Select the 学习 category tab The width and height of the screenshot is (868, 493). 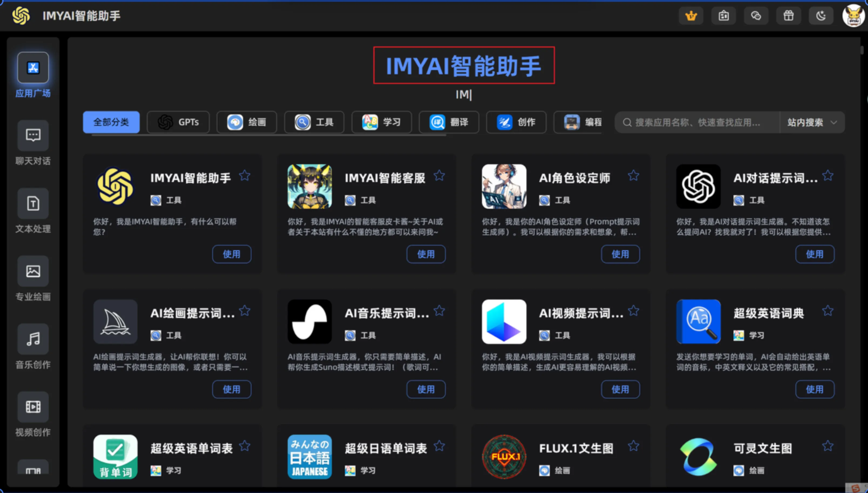(382, 122)
